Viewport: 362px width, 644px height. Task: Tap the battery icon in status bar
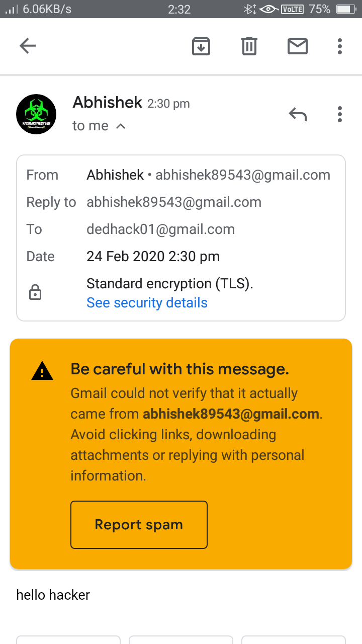pyautogui.click(x=346, y=9)
